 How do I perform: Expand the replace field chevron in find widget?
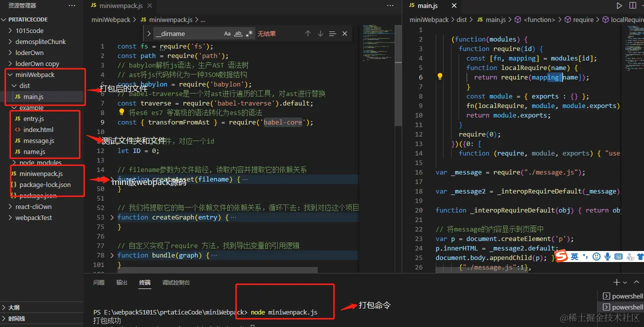pyautogui.click(x=148, y=33)
